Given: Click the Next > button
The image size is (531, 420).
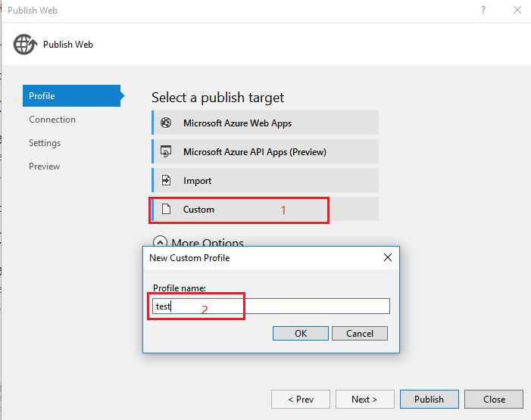Looking at the screenshot, I should pos(363,400).
